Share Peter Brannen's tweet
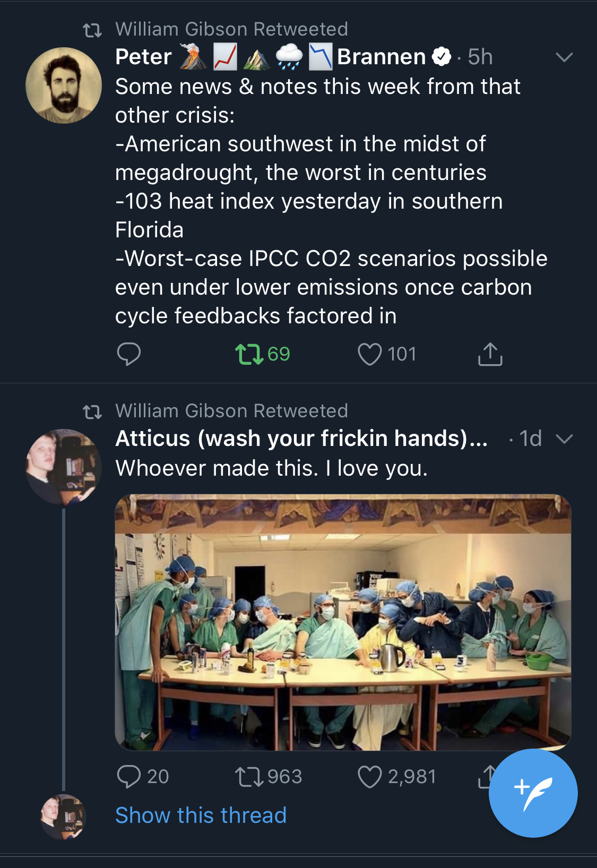Screen dimensions: 597x868 coord(490,354)
